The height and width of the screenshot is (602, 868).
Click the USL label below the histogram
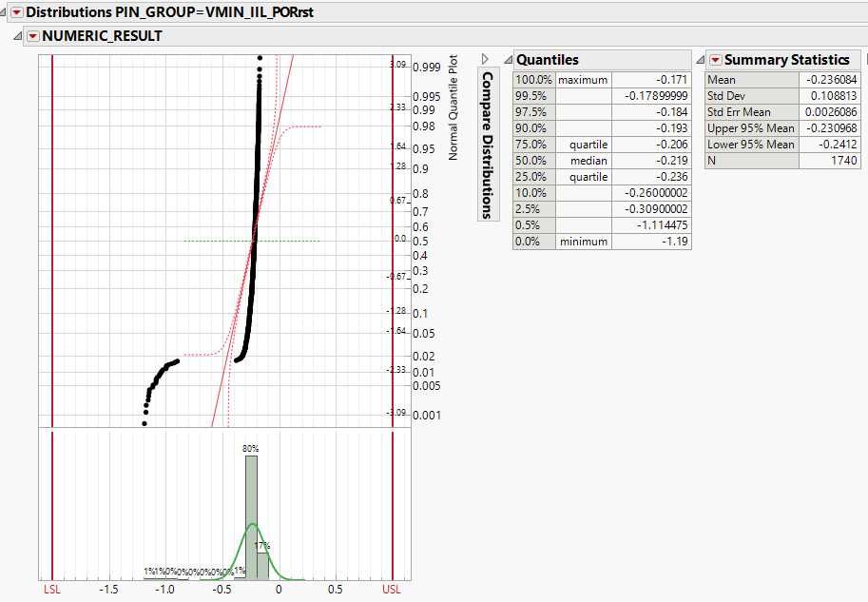click(392, 590)
